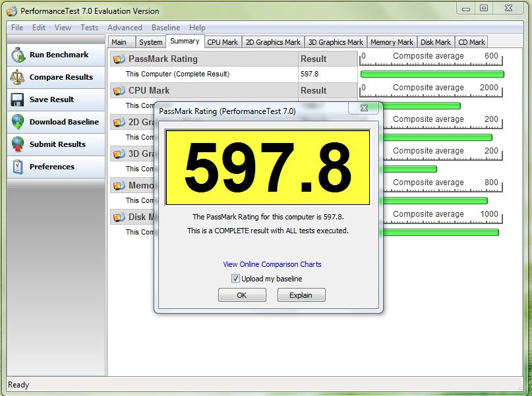Uncheck Upload my baseline checkbox
The height and width of the screenshot is (396, 532).
point(235,279)
